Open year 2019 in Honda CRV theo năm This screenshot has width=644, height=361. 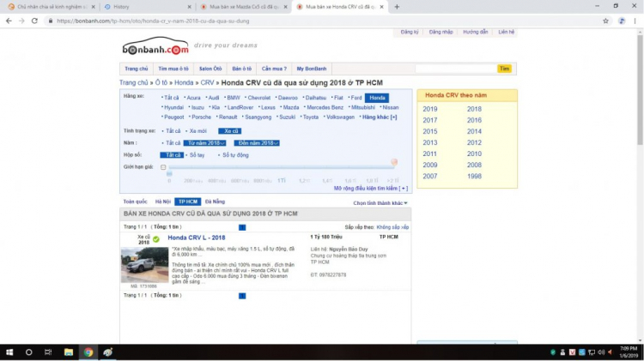429,109
